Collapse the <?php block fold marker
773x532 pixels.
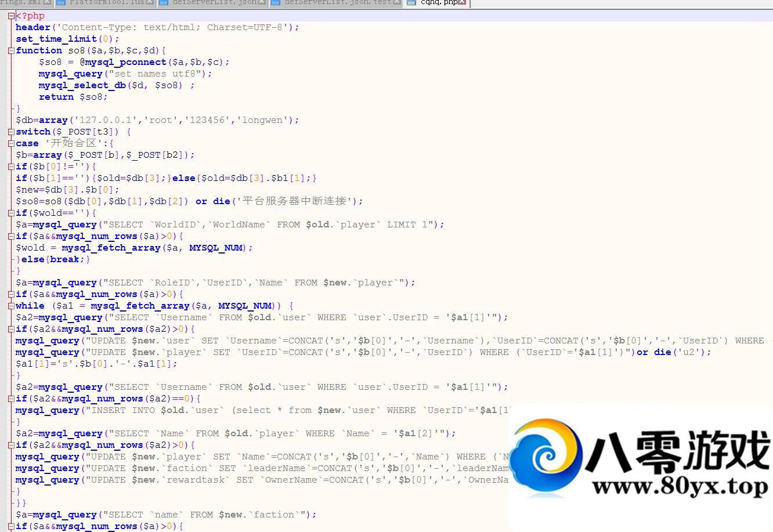pyautogui.click(x=11, y=16)
